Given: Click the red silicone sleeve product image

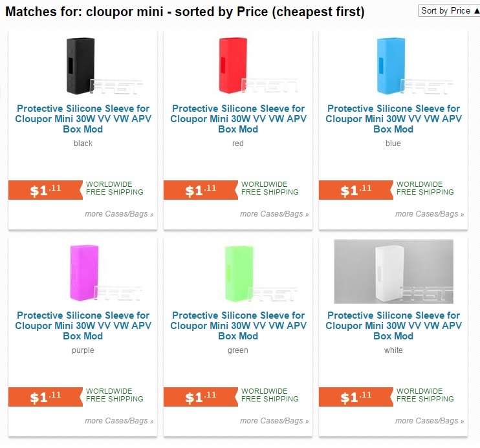Looking at the screenshot, I should pyautogui.click(x=238, y=65).
